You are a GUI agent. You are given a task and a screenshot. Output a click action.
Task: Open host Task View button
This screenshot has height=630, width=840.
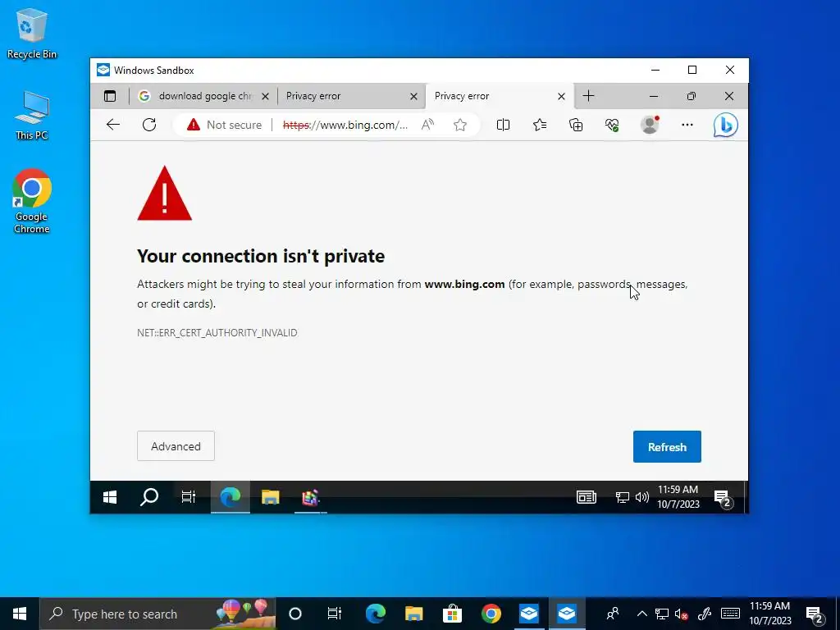click(335, 614)
